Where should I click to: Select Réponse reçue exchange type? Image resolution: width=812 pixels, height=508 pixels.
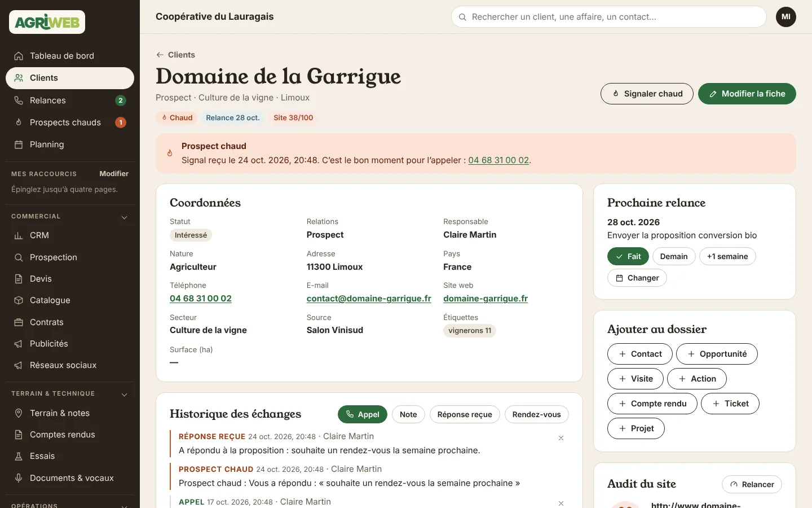[465, 414]
